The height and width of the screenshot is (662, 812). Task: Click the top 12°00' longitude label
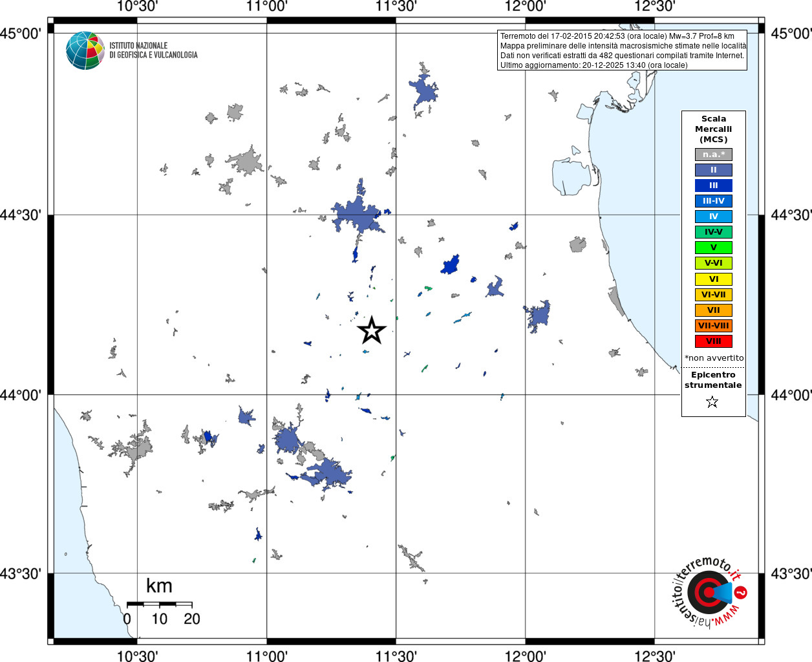(x=525, y=6)
